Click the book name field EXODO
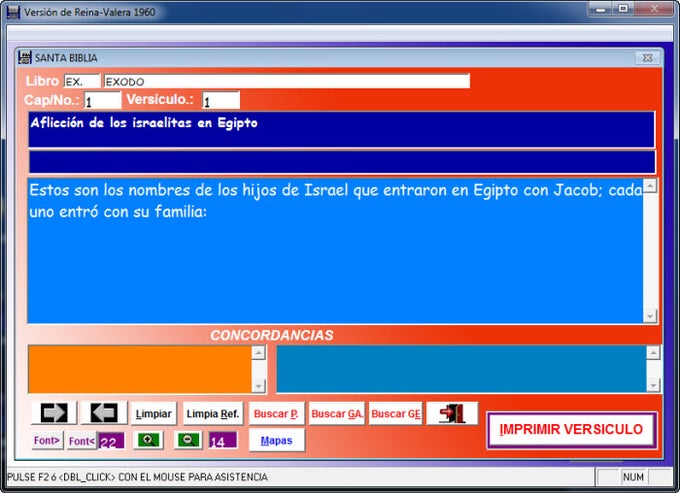The height and width of the screenshot is (493, 680). (287, 82)
